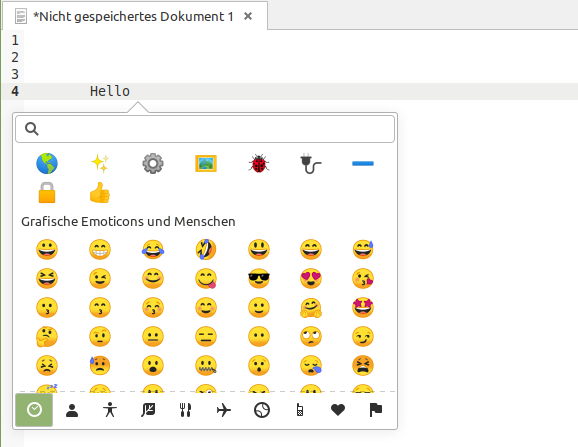Switch to food and drink category
The width and height of the screenshot is (578, 447).
click(185, 410)
